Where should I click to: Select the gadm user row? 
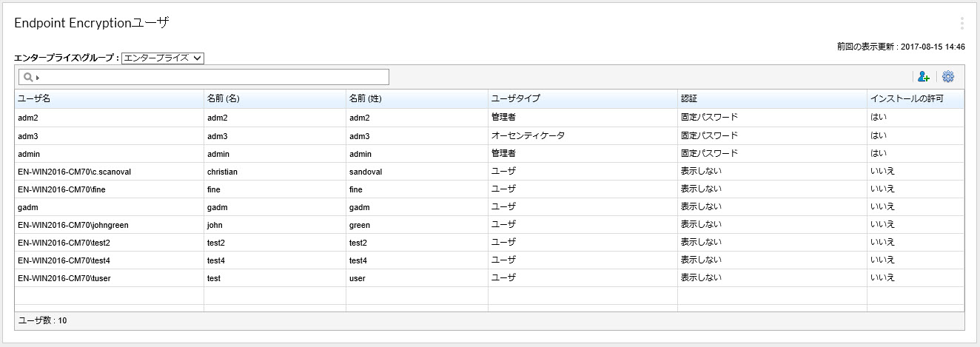[27, 207]
